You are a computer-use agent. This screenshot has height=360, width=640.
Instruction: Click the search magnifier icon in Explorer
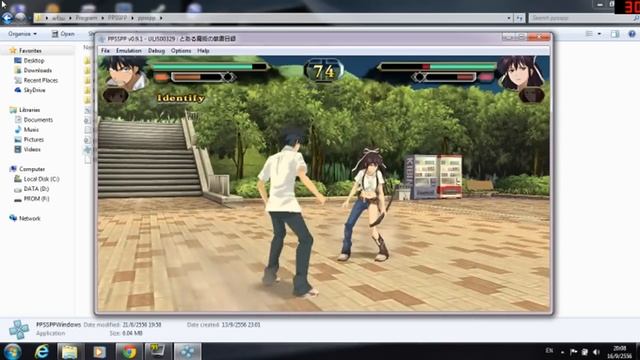point(636,18)
